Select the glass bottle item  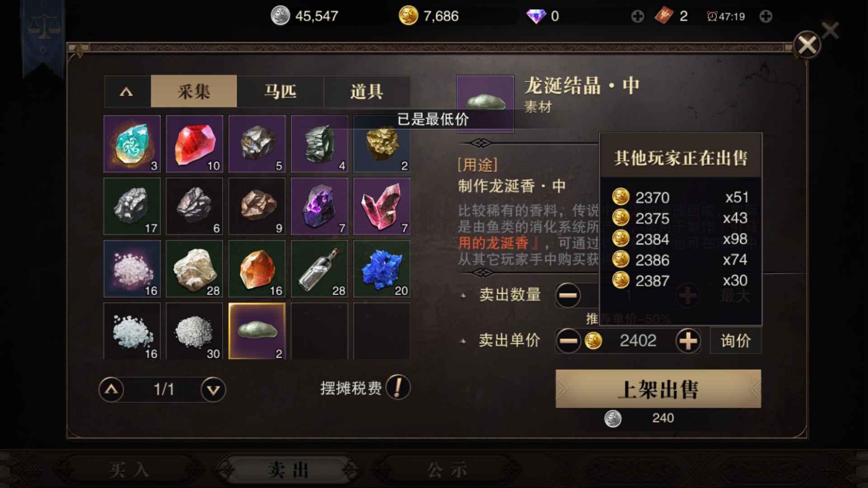(x=319, y=269)
